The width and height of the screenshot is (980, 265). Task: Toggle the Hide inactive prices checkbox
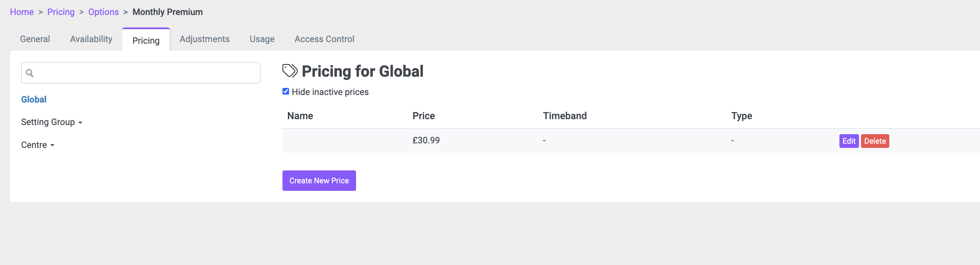pos(286,91)
